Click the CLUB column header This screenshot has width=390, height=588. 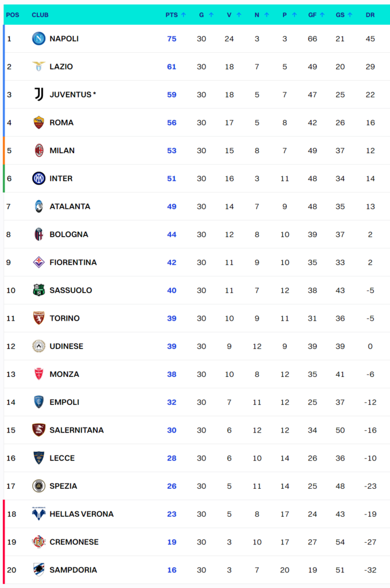coord(40,15)
